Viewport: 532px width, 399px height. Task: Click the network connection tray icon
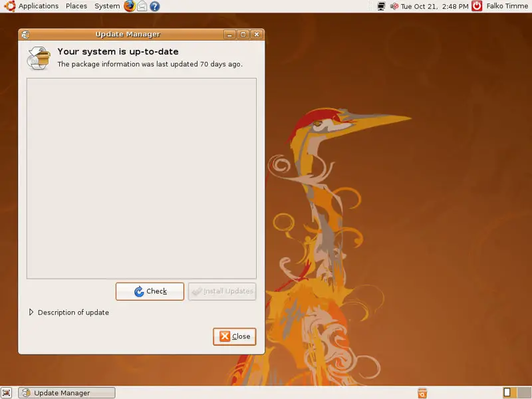(381, 6)
